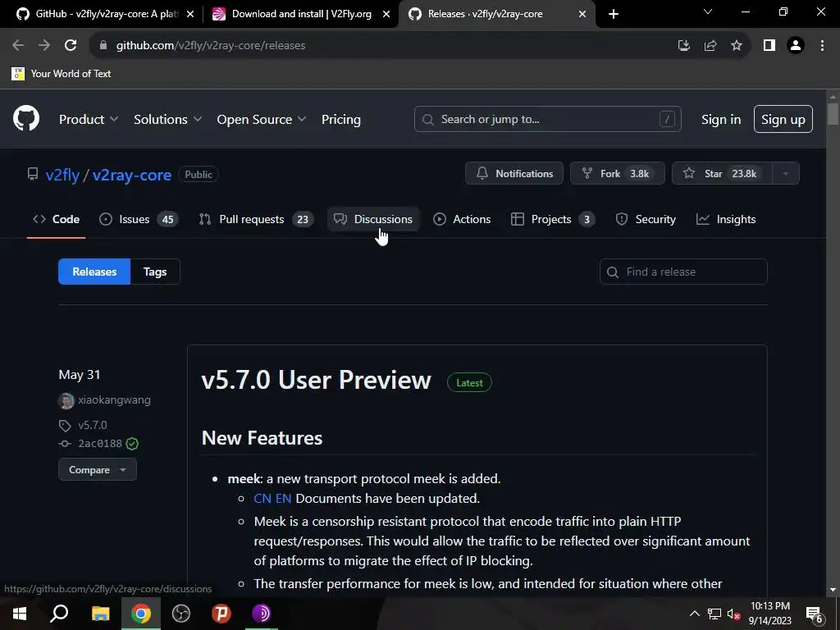Open CN documentation link
The width and height of the screenshot is (840, 630).
click(x=262, y=499)
